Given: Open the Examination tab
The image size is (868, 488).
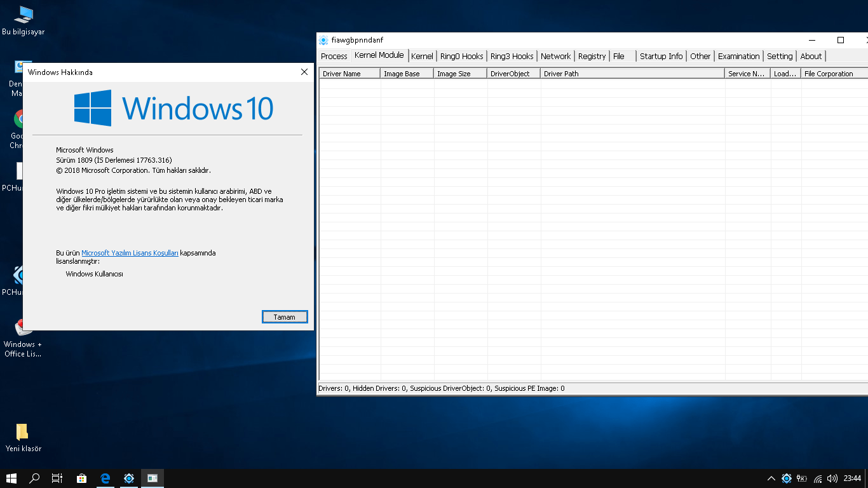Looking at the screenshot, I should [739, 56].
